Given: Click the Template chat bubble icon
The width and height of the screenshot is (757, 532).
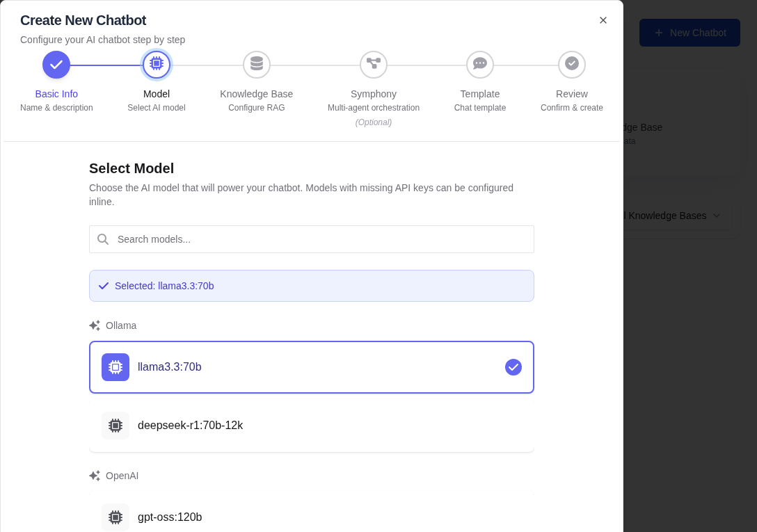Looking at the screenshot, I should pyautogui.click(x=480, y=64).
